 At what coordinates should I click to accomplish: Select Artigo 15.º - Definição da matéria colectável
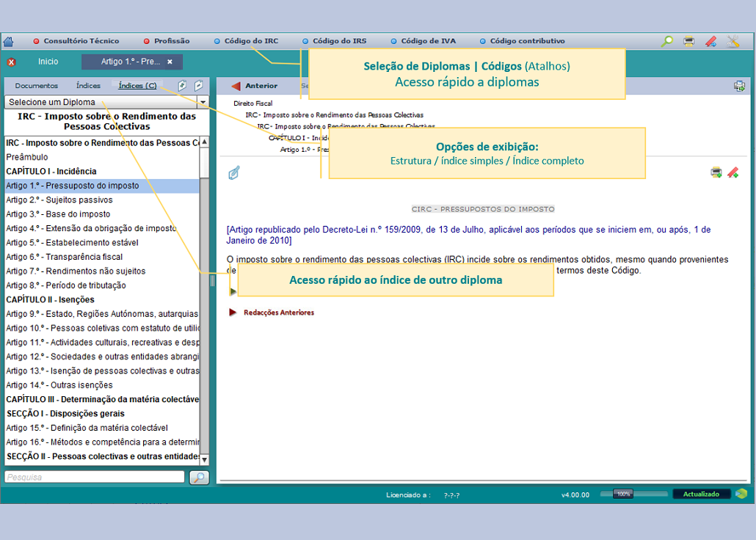[x=102, y=428]
